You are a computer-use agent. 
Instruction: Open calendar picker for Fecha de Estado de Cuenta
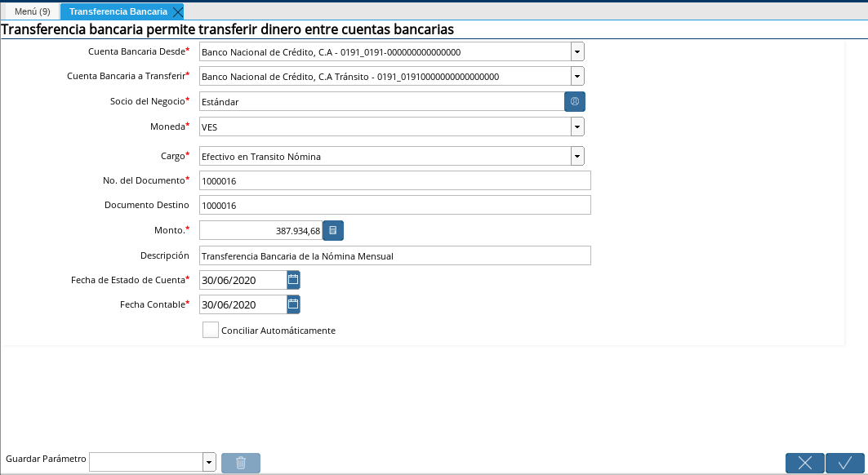tap(294, 279)
